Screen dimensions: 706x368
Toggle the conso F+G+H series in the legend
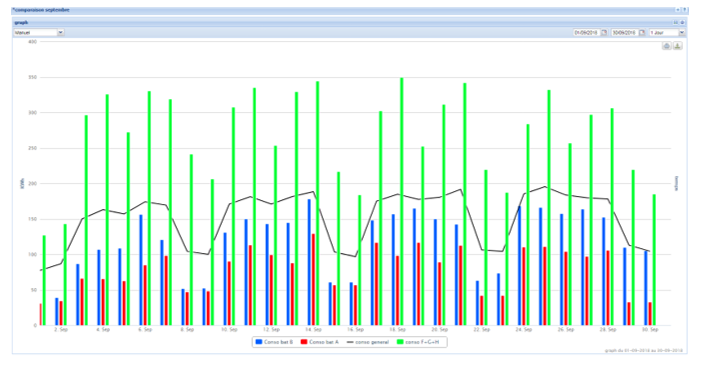click(418, 342)
